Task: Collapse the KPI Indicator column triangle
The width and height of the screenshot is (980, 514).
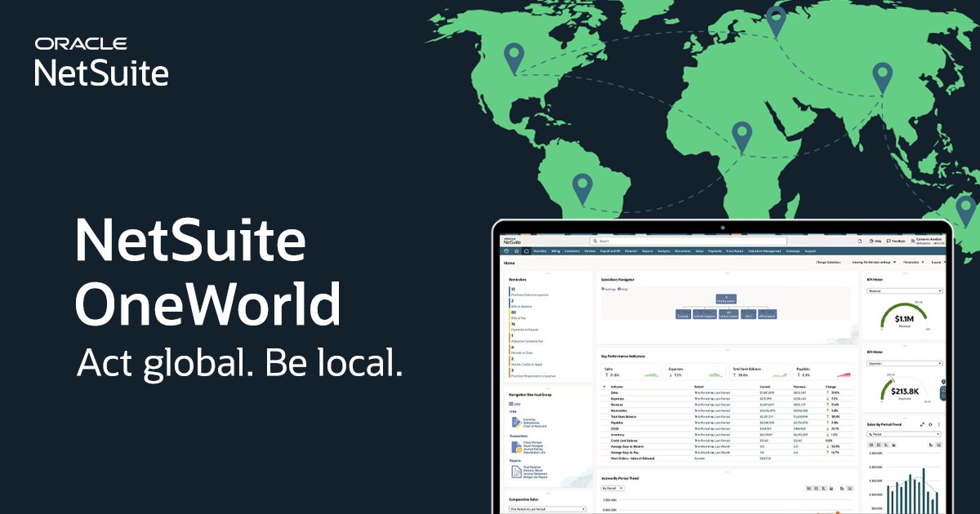Action: 605,386
